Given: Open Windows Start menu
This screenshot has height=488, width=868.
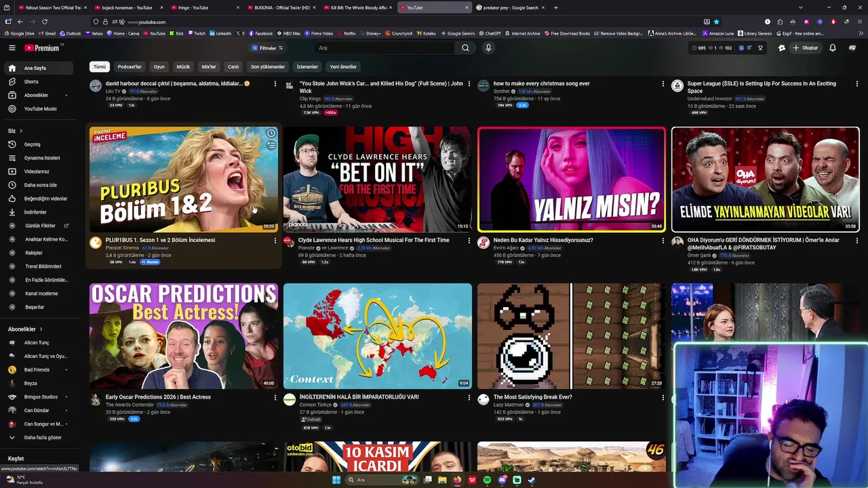Looking at the screenshot, I should [x=336, y=480].
